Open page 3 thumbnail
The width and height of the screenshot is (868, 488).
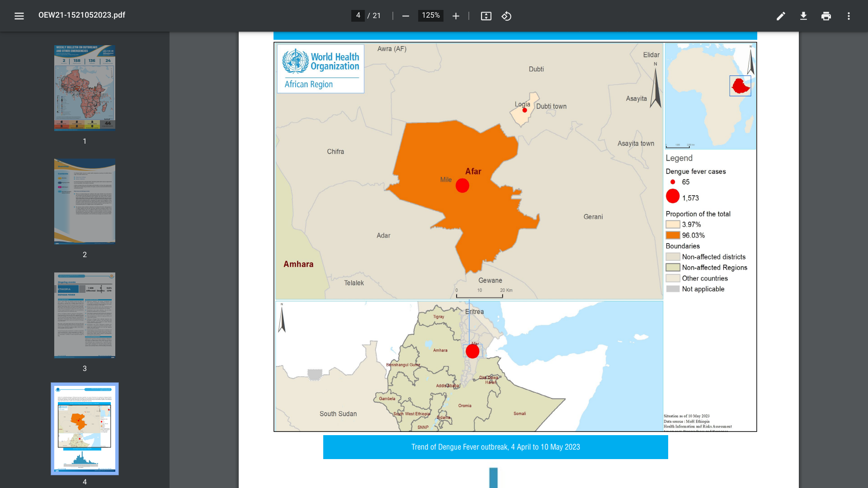85,315
